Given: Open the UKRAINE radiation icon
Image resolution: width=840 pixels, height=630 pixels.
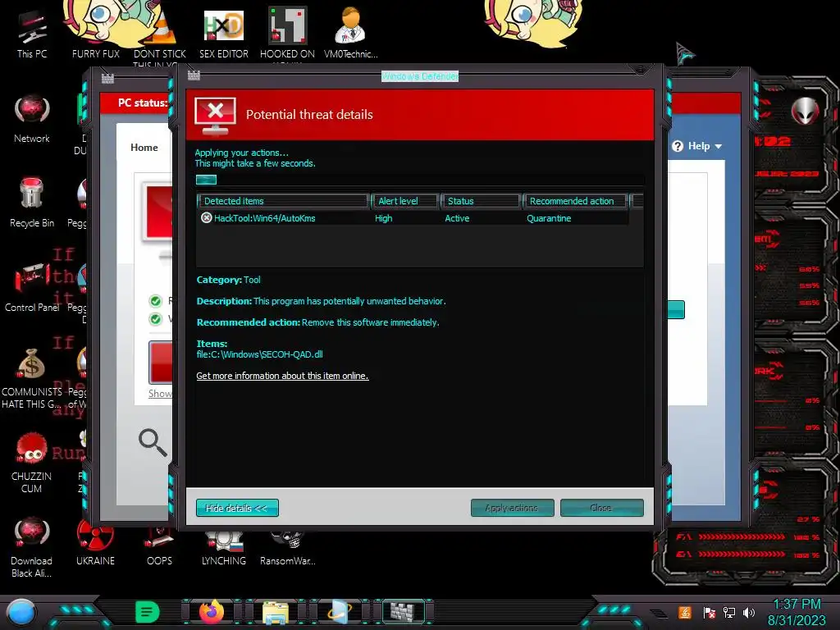Looking at the screenshot, I should (95, 541).
